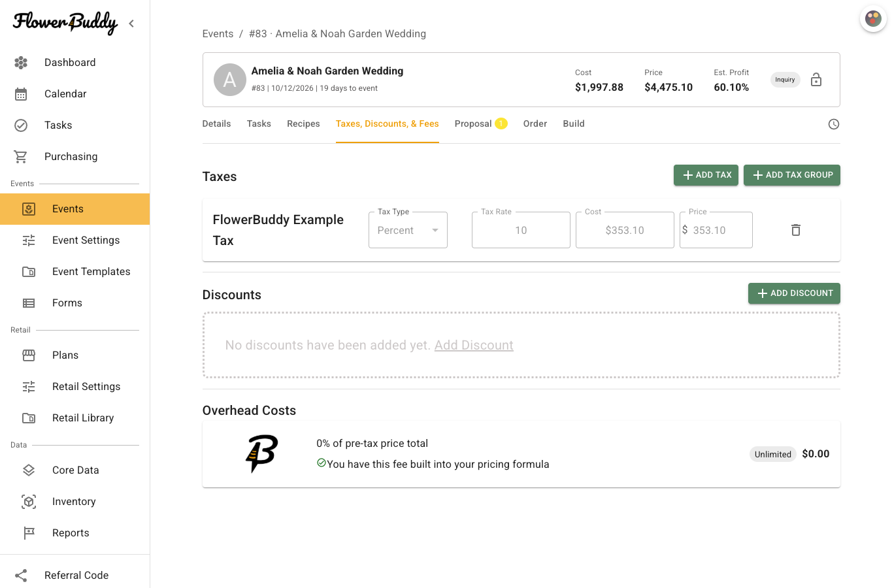Screen dimensions: 892x588
Task: Delete the FlowerBuddy Example Tax
Action: pos(796,230)
